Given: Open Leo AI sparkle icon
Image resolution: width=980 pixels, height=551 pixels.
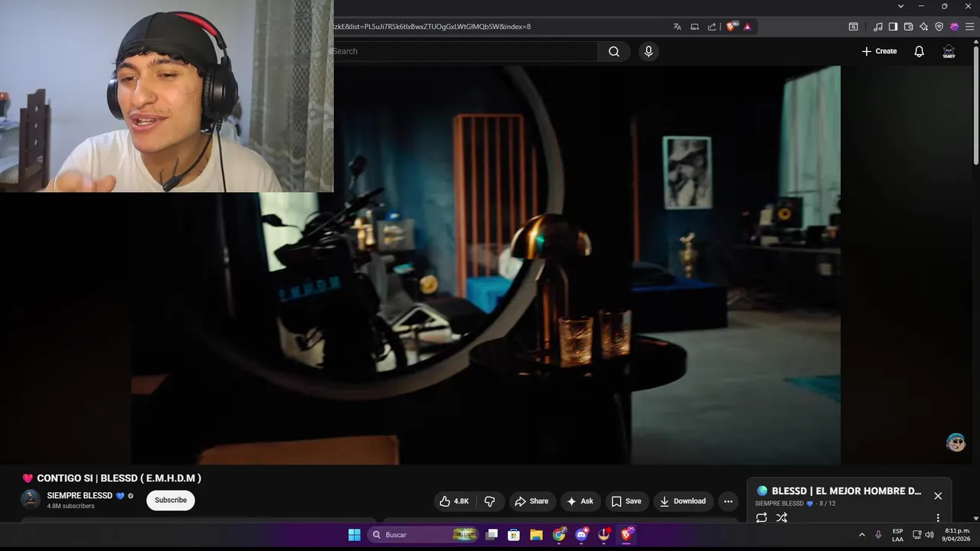Looking at the screenshot, I should click(x=923, y=26).
